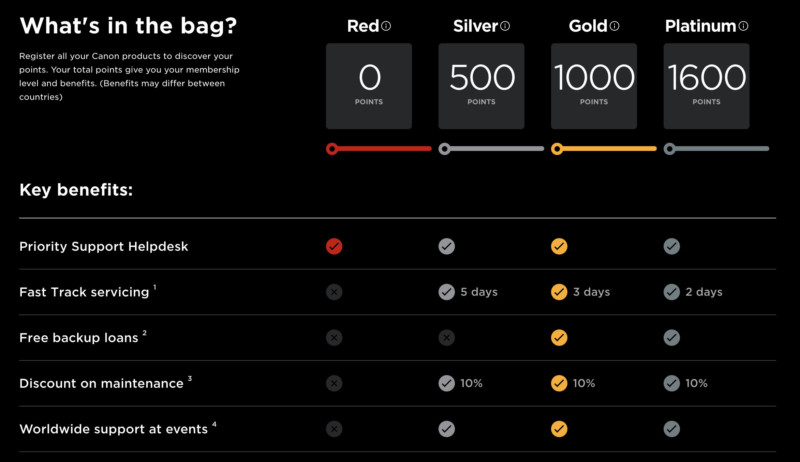800x462 pixels.
Task: Click Silver X icon for Free backup loans
Action: tap(446, 338)
